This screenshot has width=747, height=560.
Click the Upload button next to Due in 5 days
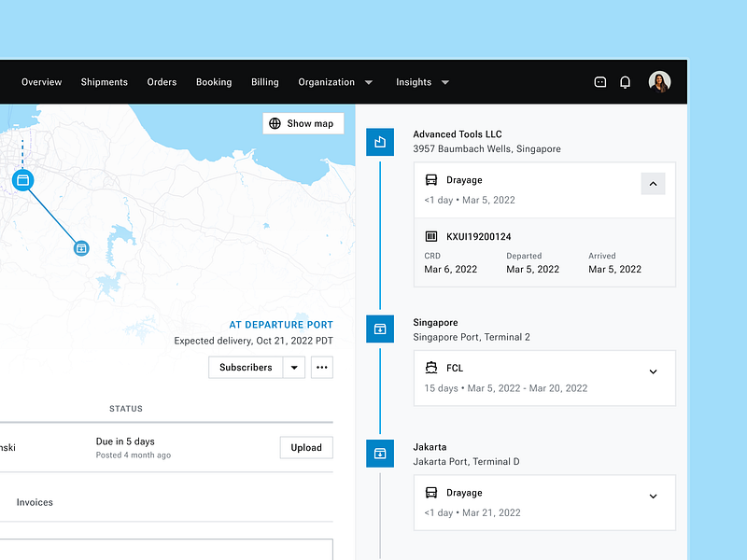click(306, 447)
